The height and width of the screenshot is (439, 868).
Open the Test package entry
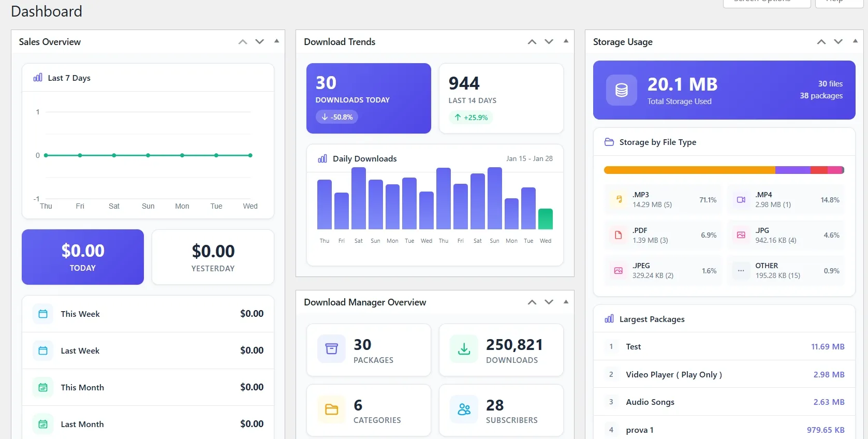724,346
